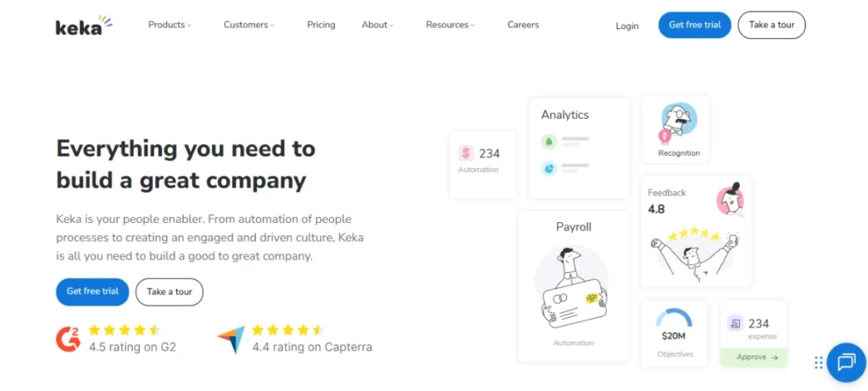Screen dimensions: 868x391
Task: Click the Login link
Action: click(x=627, y=26)
